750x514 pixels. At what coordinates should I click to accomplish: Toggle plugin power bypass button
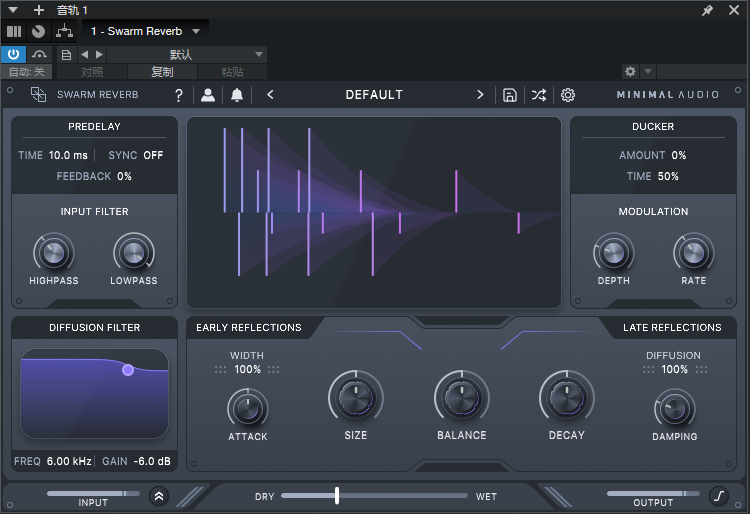coord(13,55)
